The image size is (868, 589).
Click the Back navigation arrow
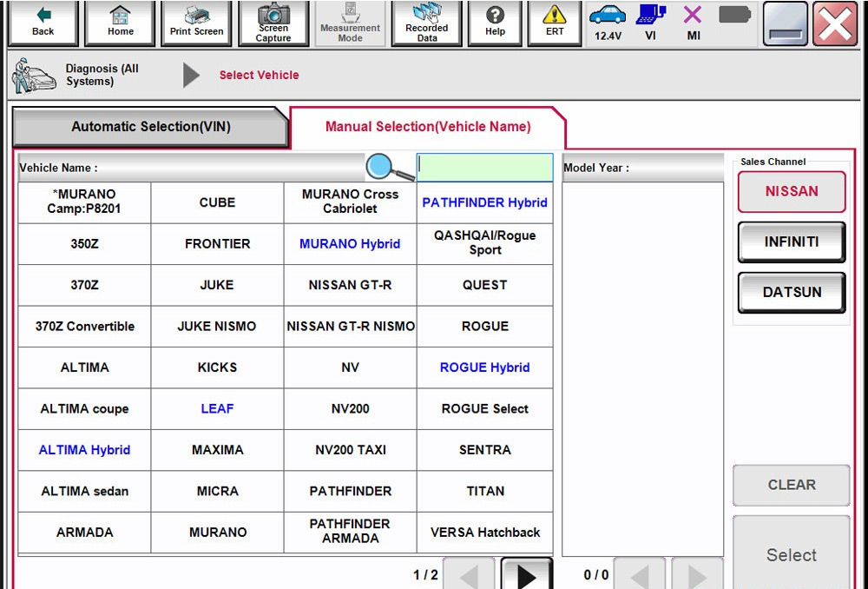[x=42, y=23]
